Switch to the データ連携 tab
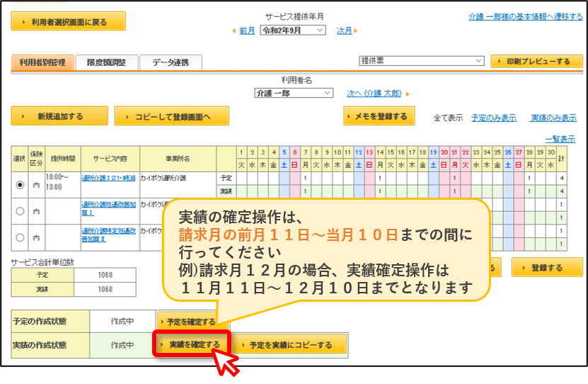 (171, 62)
